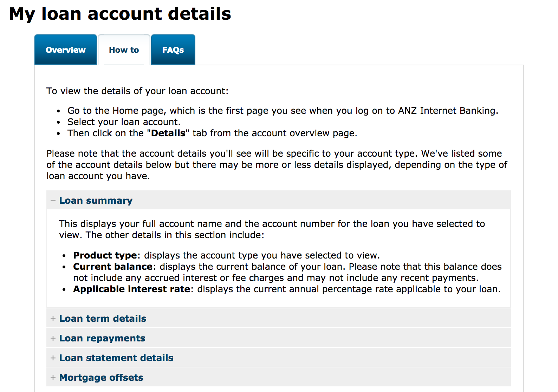Click the minus icon beside Loan summary

(53, 201)
